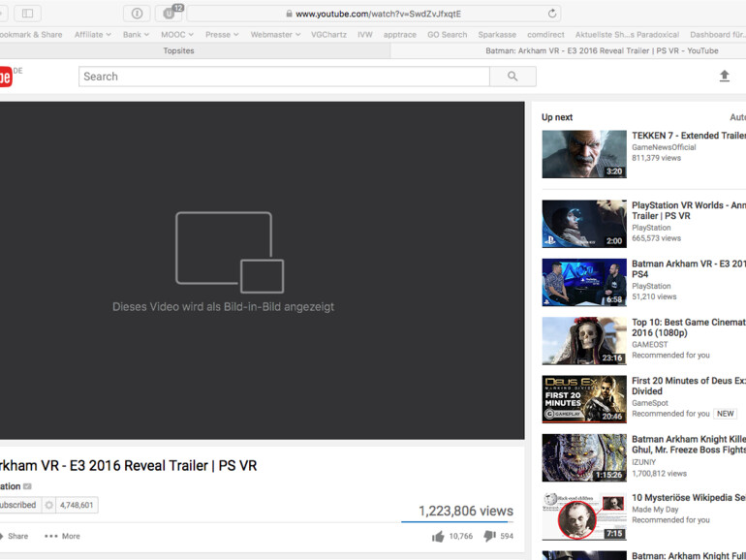Image resolution: width=746 pixels, height=560 pixels.
Task: Select the Batman: Arkham VR YouTube tab
Action: pyautogui.click(x=602, y=50)
